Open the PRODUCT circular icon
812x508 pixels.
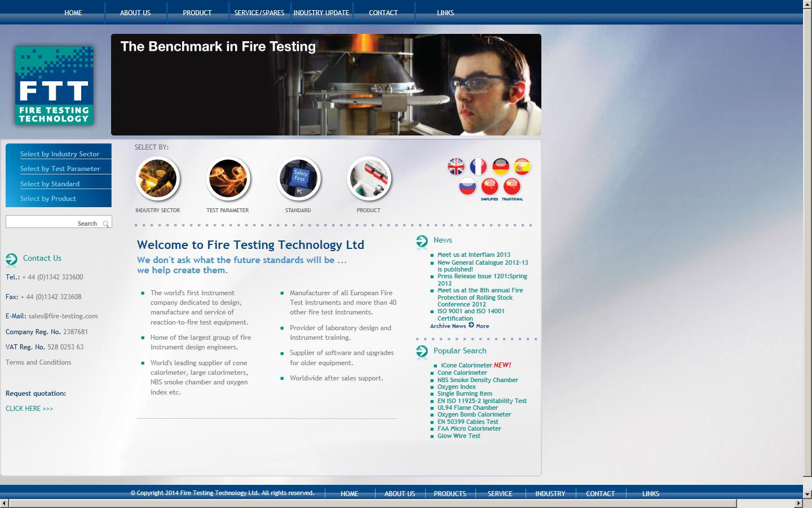point(369,178)
